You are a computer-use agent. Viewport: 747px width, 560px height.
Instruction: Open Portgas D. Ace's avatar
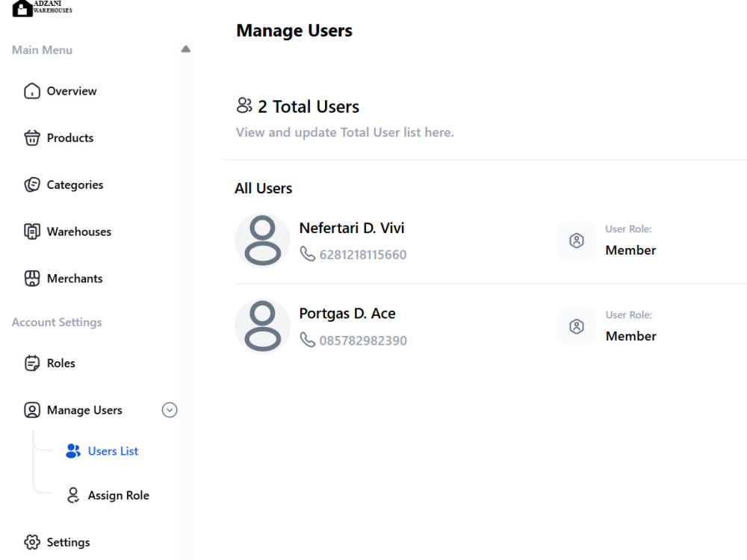262,326
